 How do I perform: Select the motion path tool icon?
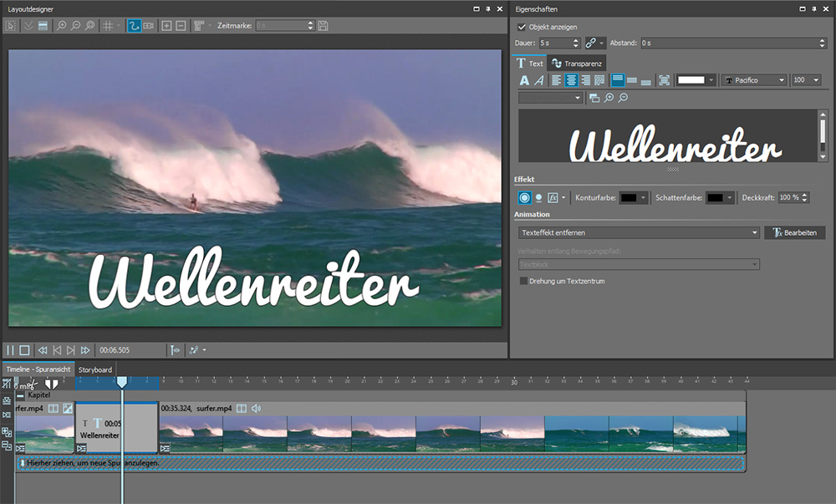click(x=134, y=26)
